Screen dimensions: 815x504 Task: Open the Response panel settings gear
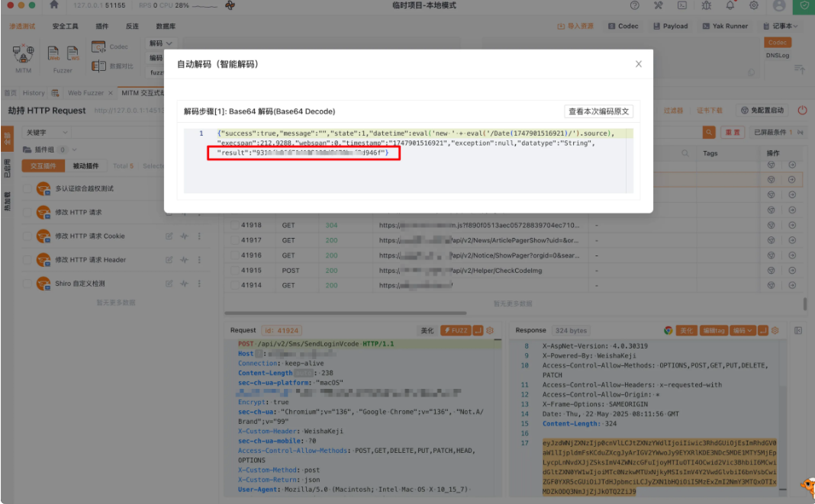[x=776, y=330]
